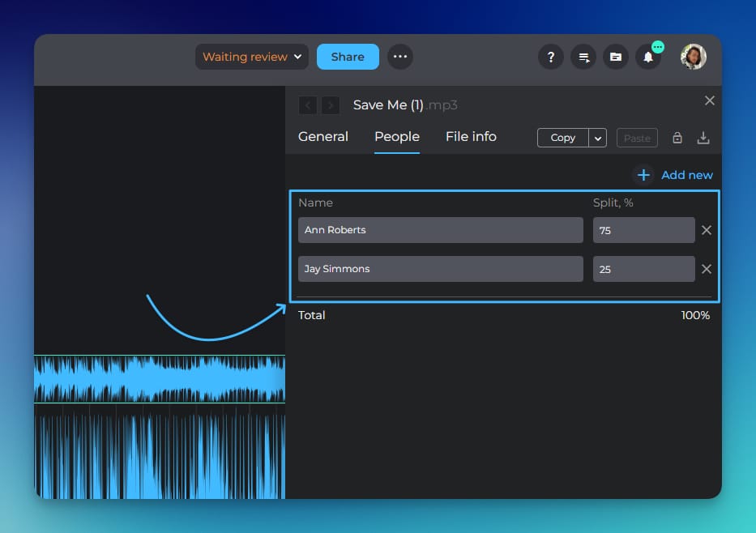756x533 pixels.
Task: Click the Share button
Action: point(348,57)
